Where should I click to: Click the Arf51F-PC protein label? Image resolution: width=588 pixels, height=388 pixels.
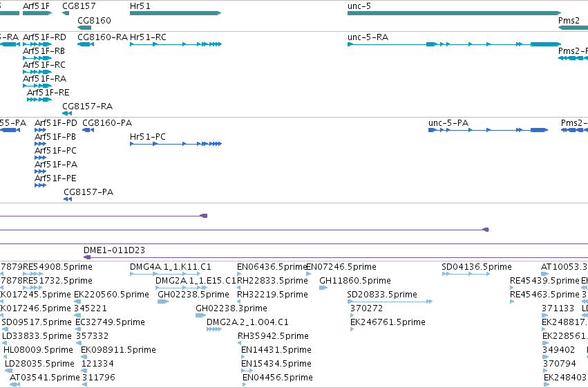coord(55,151)
